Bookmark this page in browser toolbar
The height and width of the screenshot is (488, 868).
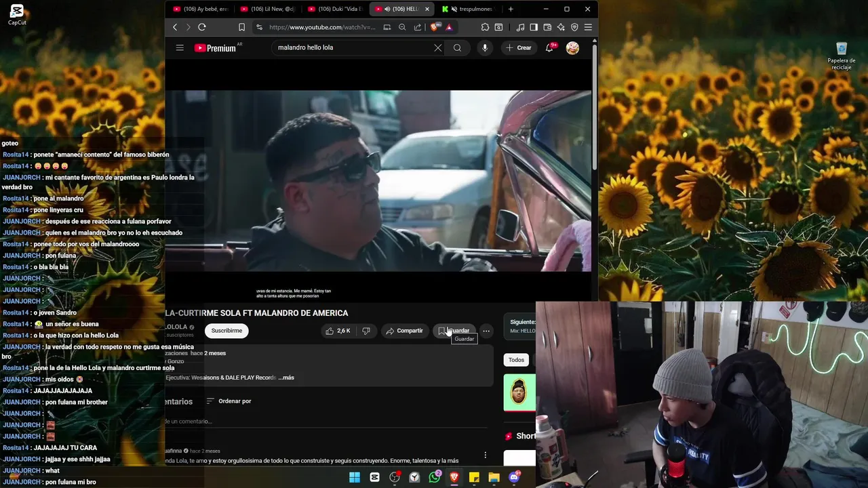tap(241, 27)
